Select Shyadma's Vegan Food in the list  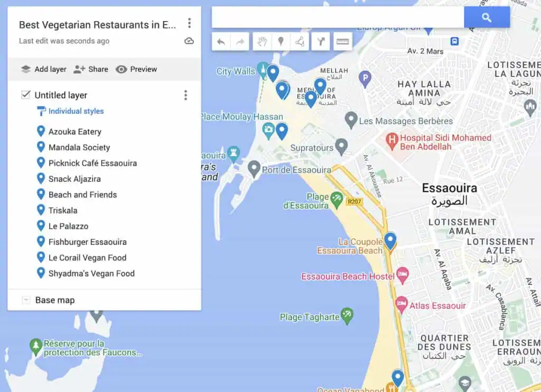pos(91,273)
